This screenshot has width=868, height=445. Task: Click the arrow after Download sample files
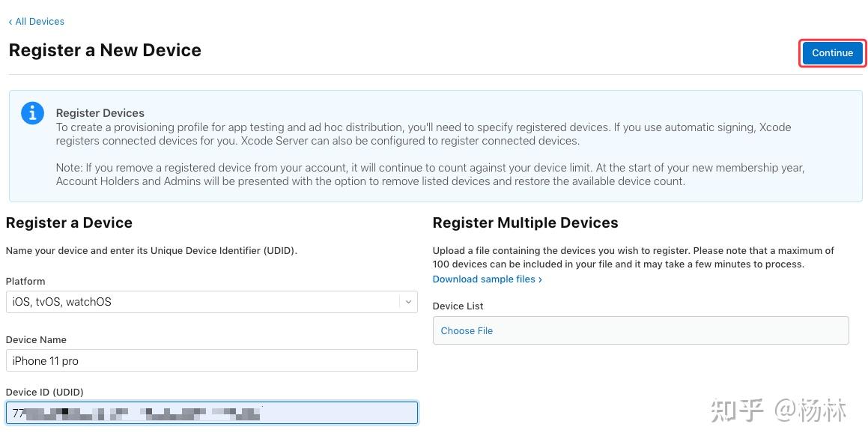[540, 279]
